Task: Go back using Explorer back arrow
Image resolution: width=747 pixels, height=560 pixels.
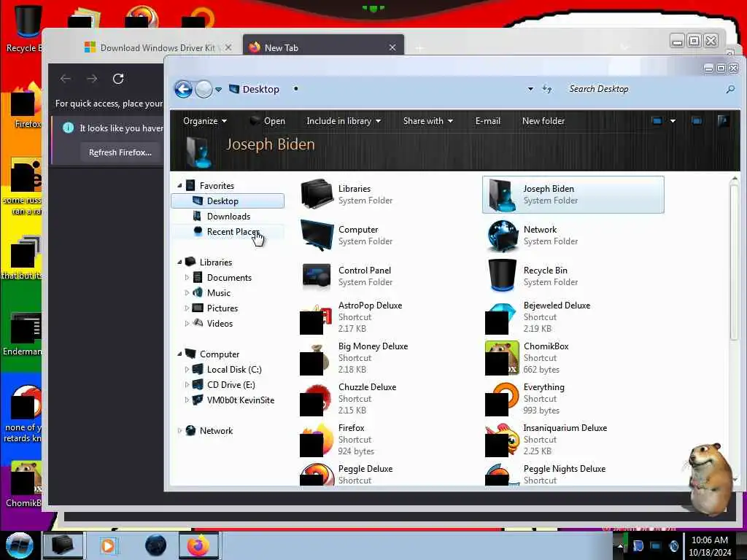Action: [x=183, y=89]
